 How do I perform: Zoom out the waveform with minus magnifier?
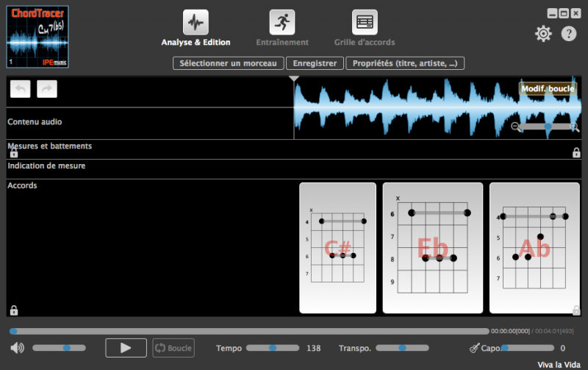[516, 127]
